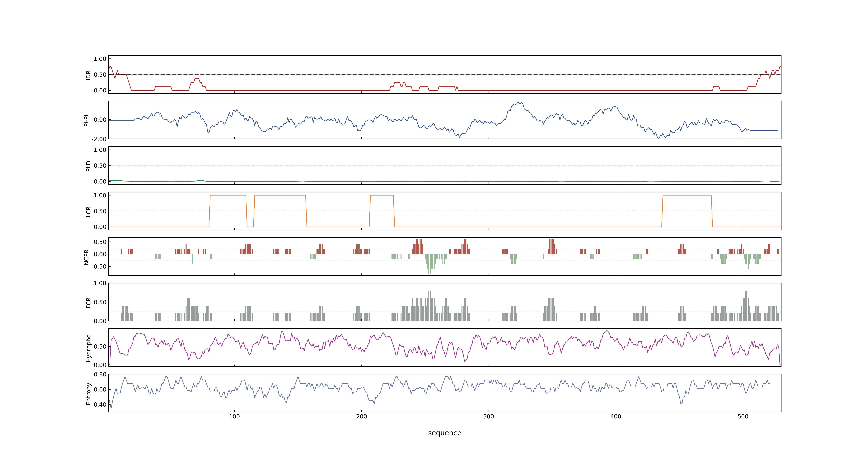Click the 300 tick on the x-axis
This screenshot has height=463, width=868.
pos(489,416)
